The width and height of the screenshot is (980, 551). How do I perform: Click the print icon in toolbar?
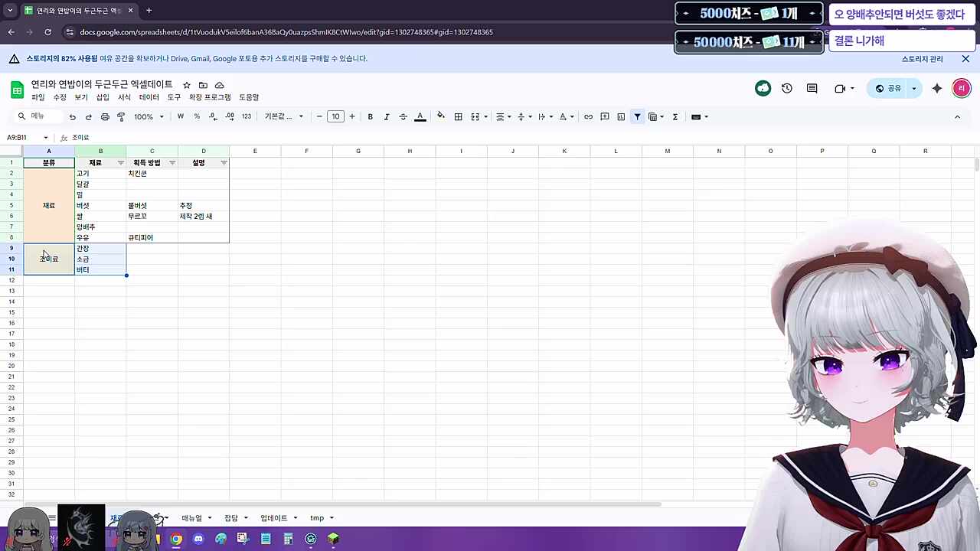105,117
